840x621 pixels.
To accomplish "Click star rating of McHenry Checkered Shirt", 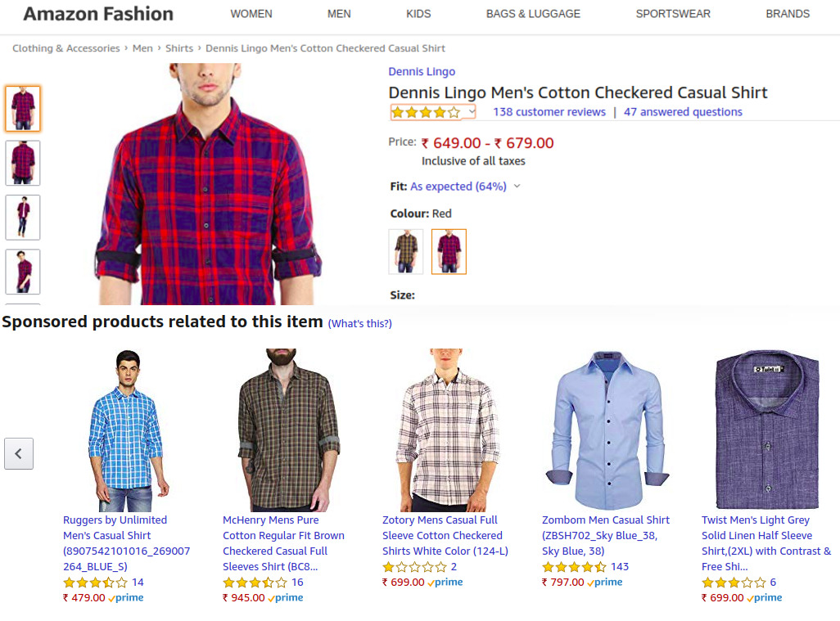I will pos(255,583).
